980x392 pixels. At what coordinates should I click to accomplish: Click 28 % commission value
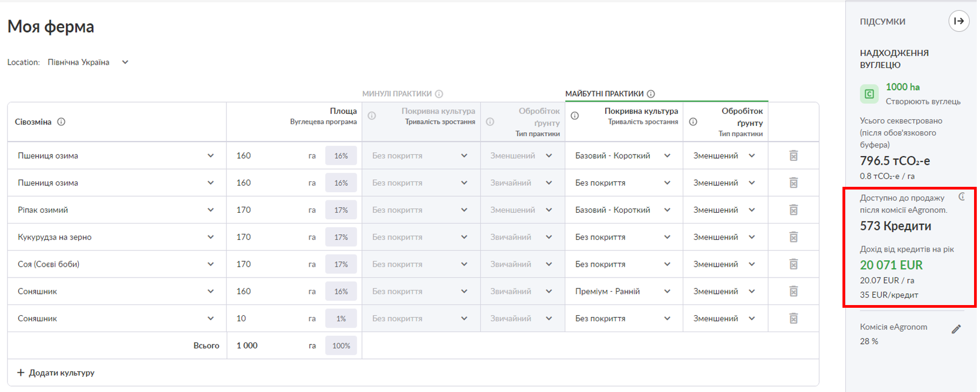869,341
